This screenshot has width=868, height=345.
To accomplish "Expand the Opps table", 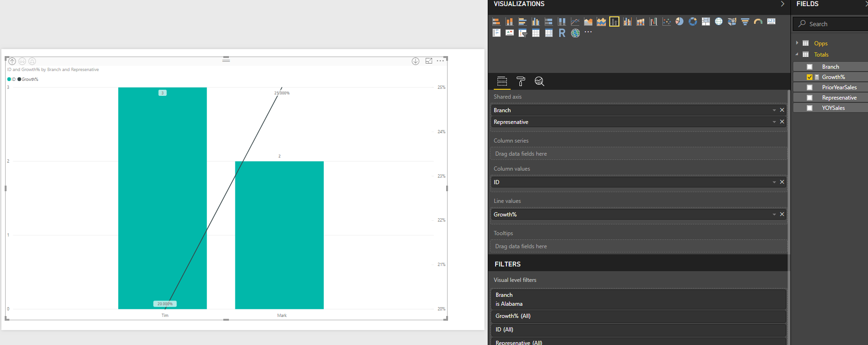I will pyautogui.click(x=797, y=43).
